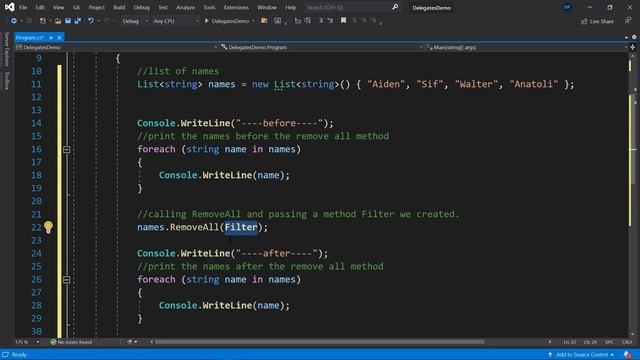
Task: Open the Any CPU platform dropdown
Action: [x=176, y=21]
